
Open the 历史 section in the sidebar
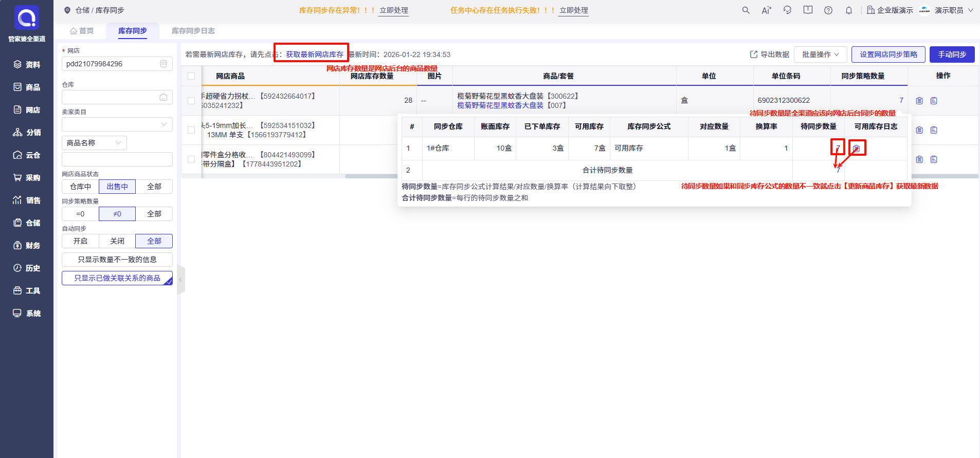click(27, 268)
